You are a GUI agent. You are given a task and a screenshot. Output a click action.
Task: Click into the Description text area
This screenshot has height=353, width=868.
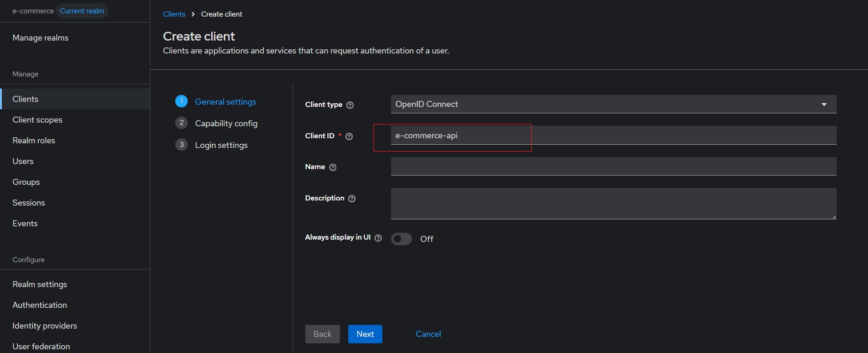pos(613,203)
